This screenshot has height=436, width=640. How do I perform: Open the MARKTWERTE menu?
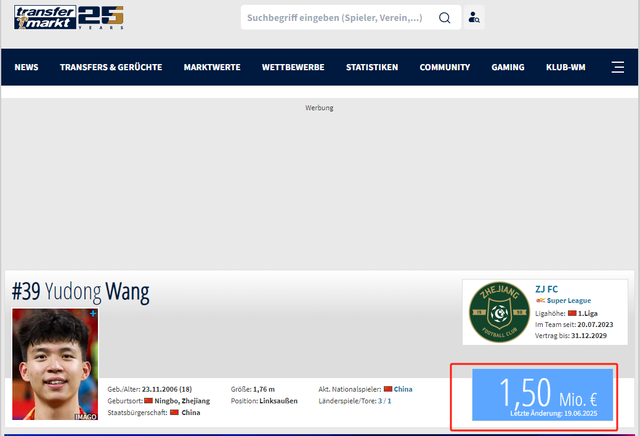[x=212, y=67]
